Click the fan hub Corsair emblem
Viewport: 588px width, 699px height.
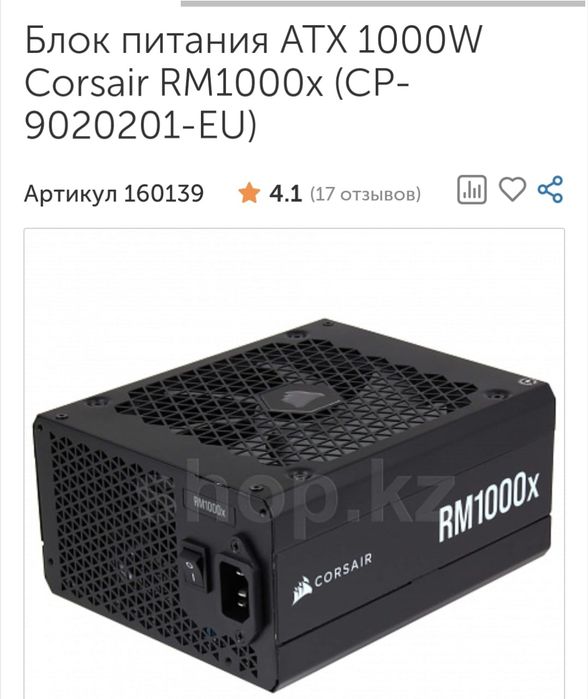click(296, 398)
